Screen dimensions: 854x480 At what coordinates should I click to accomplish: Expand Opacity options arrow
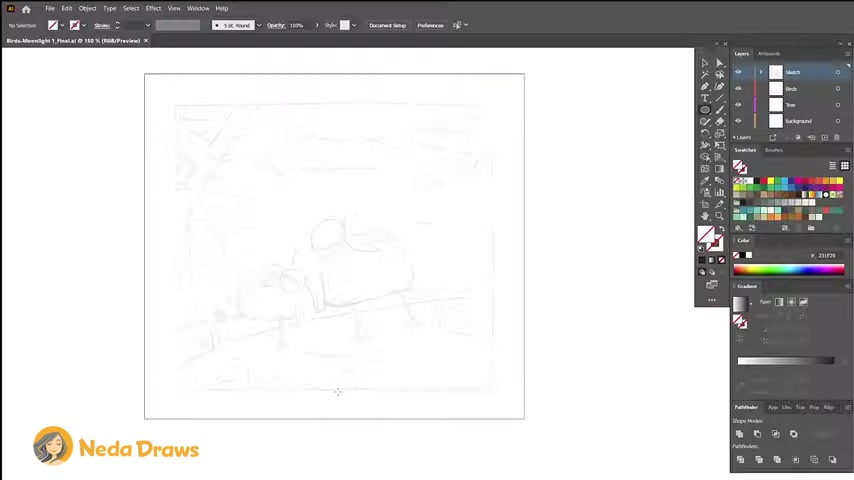point(317,26)
